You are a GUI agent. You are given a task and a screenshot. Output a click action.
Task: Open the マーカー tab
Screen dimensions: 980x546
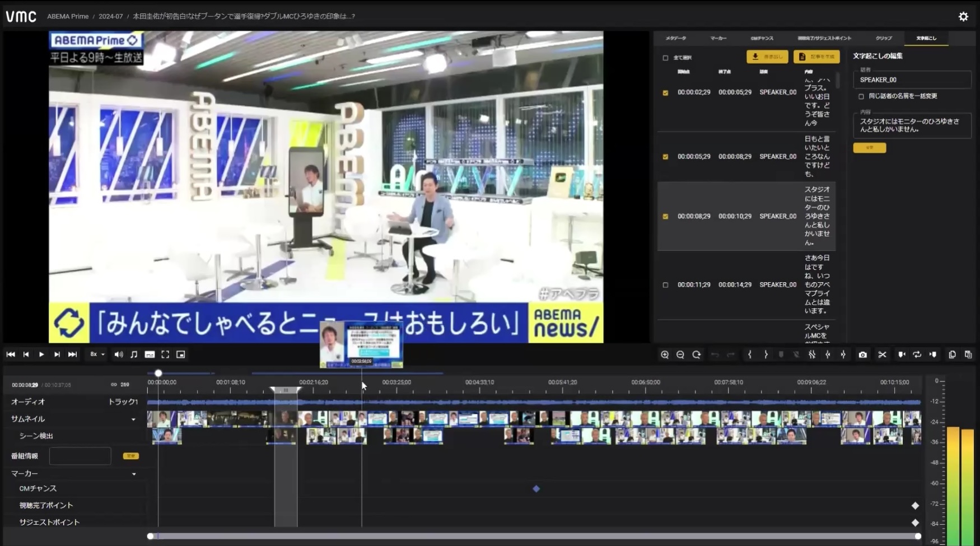point(718,38)
